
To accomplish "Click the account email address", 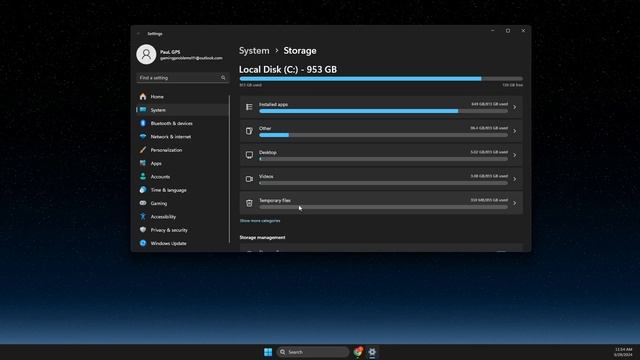I will [191, 58].
